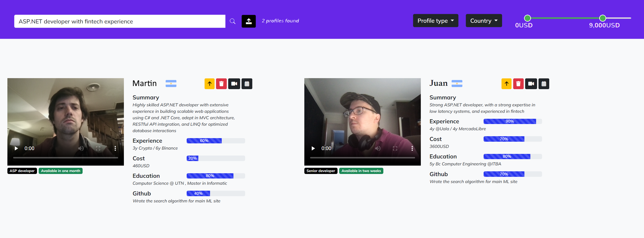Screen dimensions: 644x238
Task: Expand the Profile type dropdown
Action: (435, 21)
